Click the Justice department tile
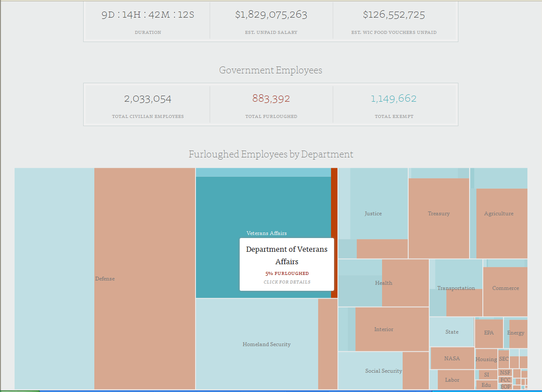This screenshot has height=392, width=542. [x=373, y=214]
